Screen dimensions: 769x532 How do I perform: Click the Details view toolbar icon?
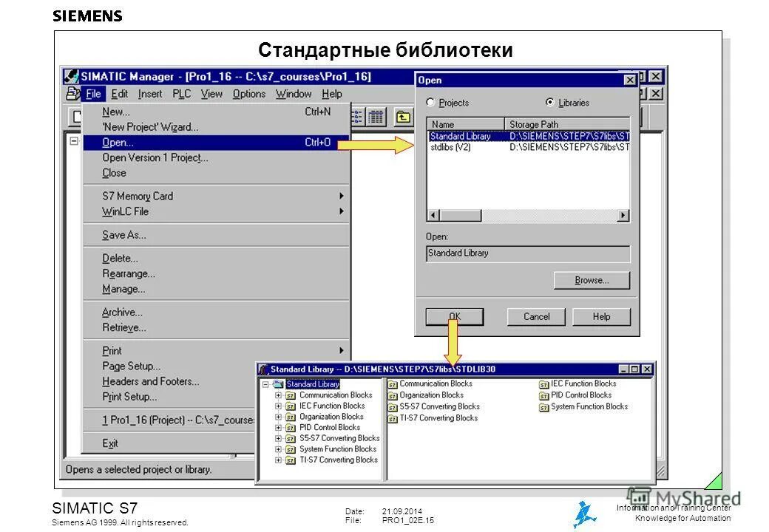click(376, 117)
